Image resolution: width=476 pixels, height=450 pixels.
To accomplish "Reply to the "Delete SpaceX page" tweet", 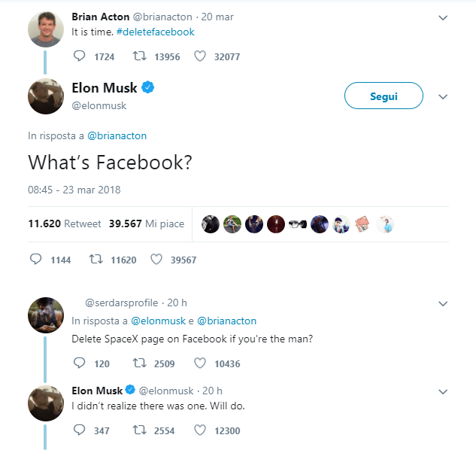I will [80, 363].
